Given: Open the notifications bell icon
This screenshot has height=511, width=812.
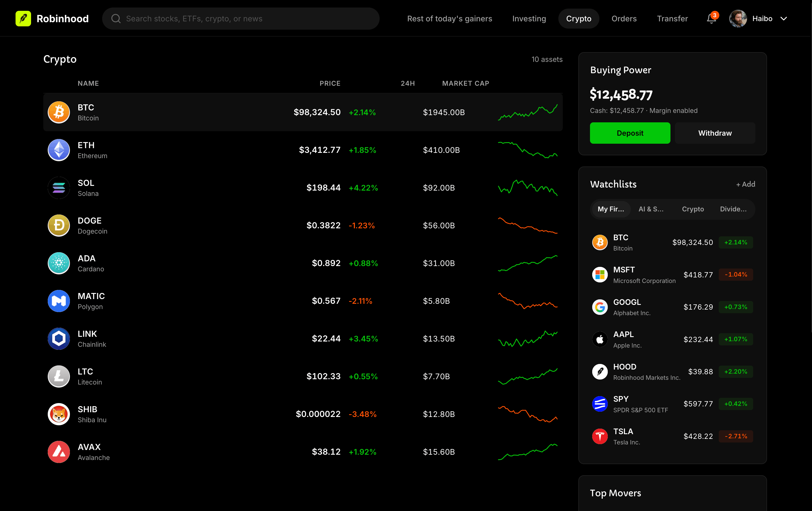Looking at the screenshot, I should [712, 19].
